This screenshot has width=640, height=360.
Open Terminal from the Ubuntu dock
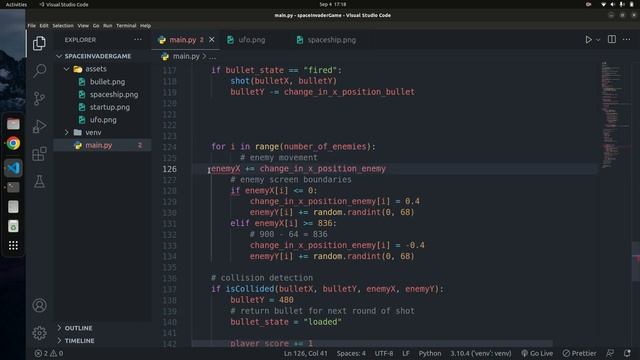click(13, 187)
